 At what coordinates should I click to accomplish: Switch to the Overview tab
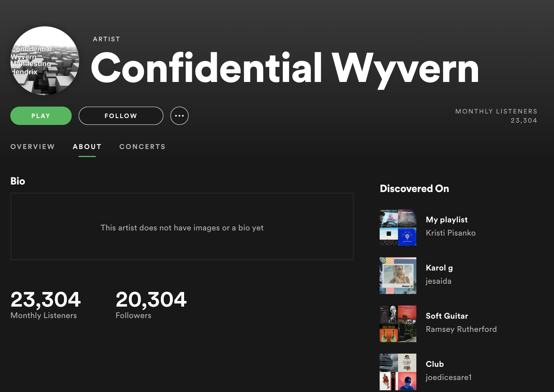(32, 147)
